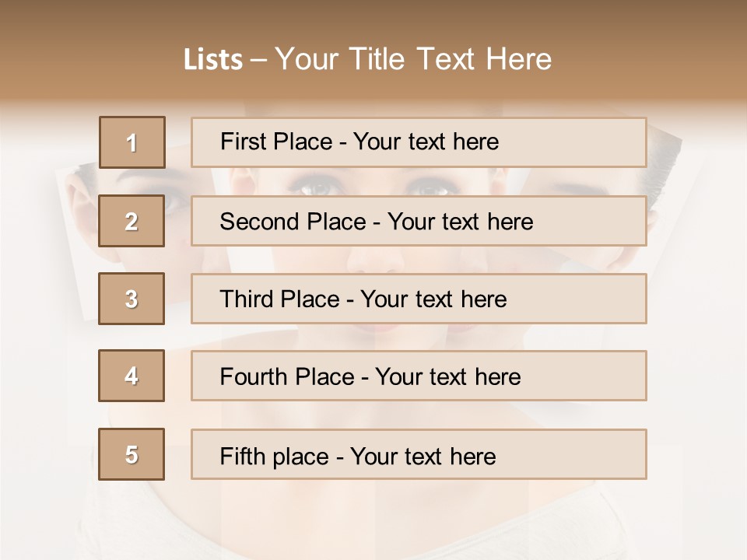Click the number 3 box
This screenshot has height=560, width=747.
point(132,299)
